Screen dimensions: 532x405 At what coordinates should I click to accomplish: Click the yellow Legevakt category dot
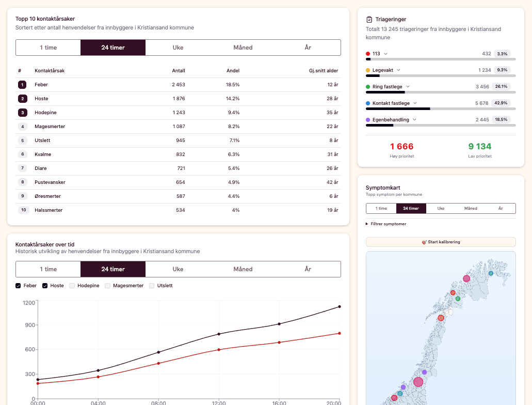(x=368, y=70)
